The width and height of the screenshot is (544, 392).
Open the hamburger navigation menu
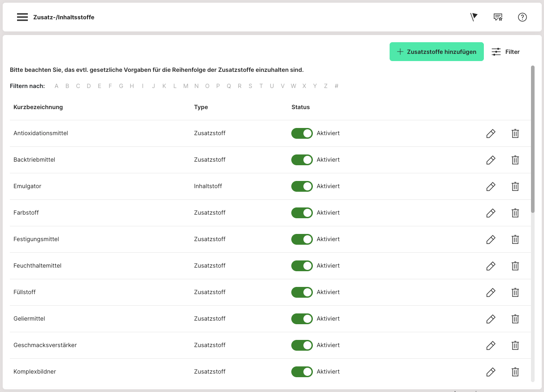click(x=22, y=17)
